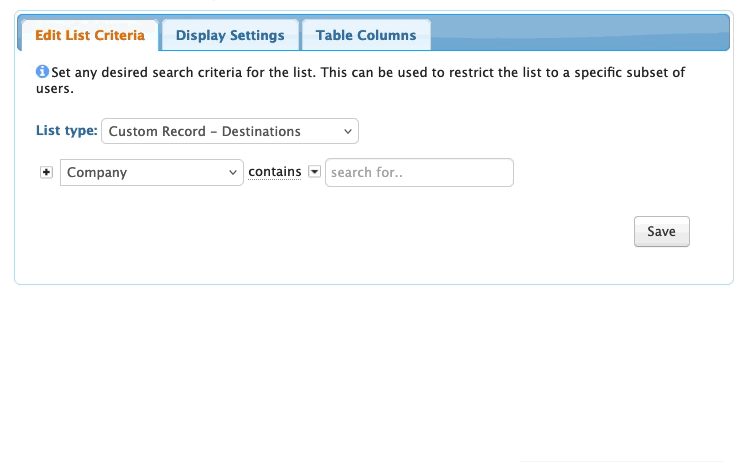Add a new criteria row with plus icon

(x=46, y=172)
